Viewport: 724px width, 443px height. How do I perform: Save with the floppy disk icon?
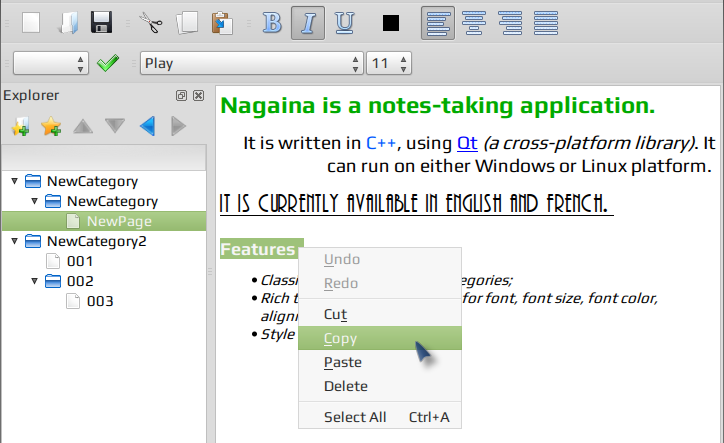pyautogui.click(x=102, y=23)
